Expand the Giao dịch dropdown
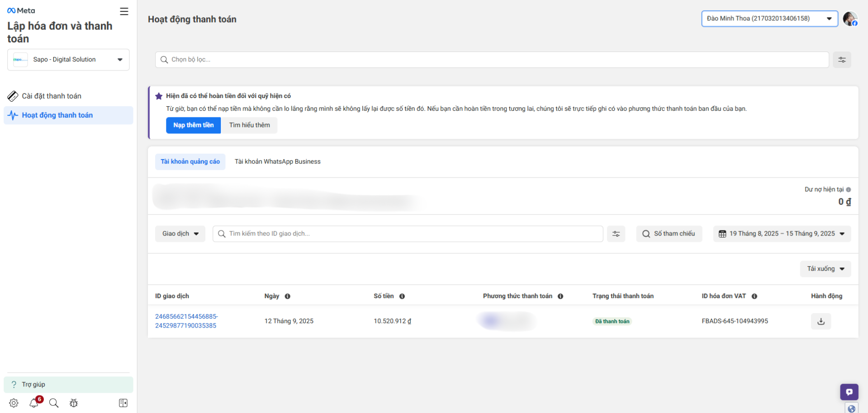Viewport: 868px width, 413px height. 180,234
